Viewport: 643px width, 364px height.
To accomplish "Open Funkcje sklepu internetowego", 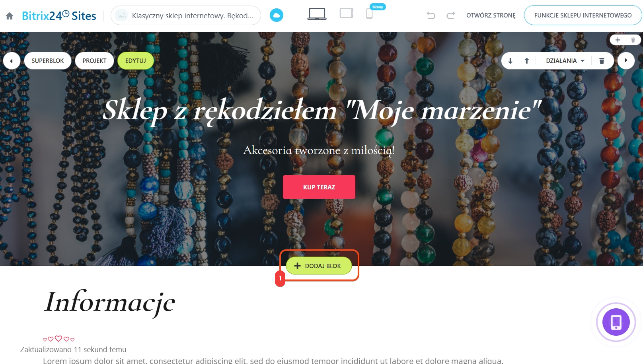I will 583,16.
